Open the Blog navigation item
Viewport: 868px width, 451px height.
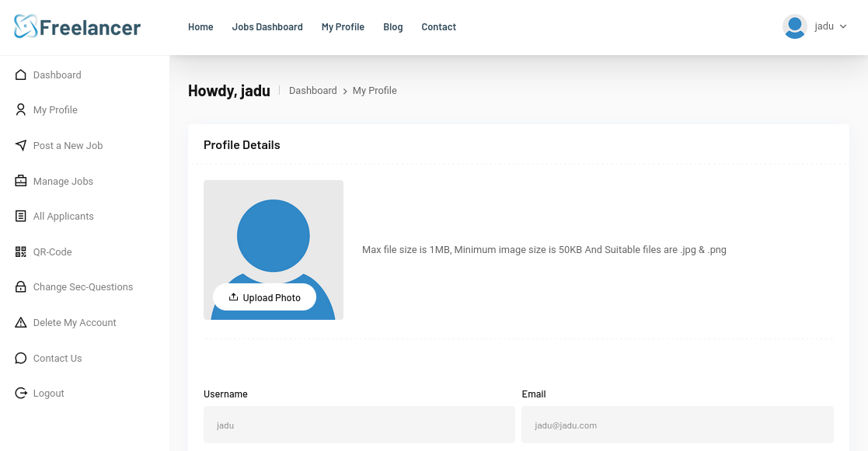click(x=393, y=27)
